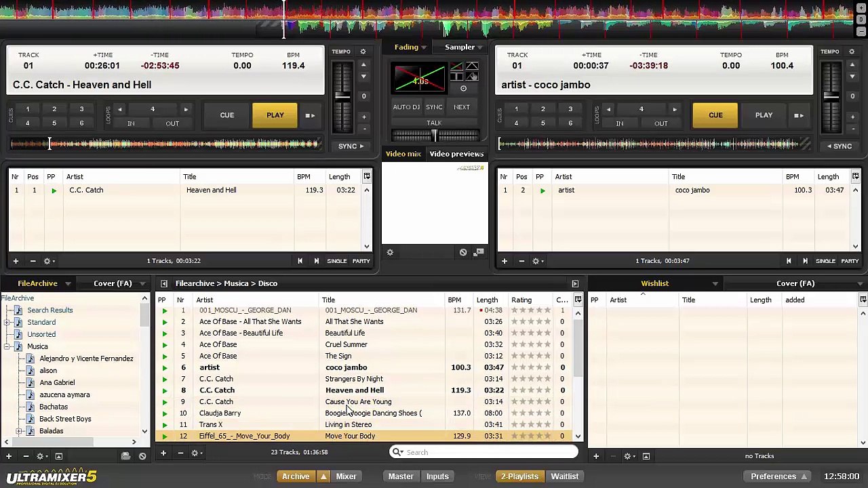
Task: Remove a track from the left playlist
Action: (33, 261)
